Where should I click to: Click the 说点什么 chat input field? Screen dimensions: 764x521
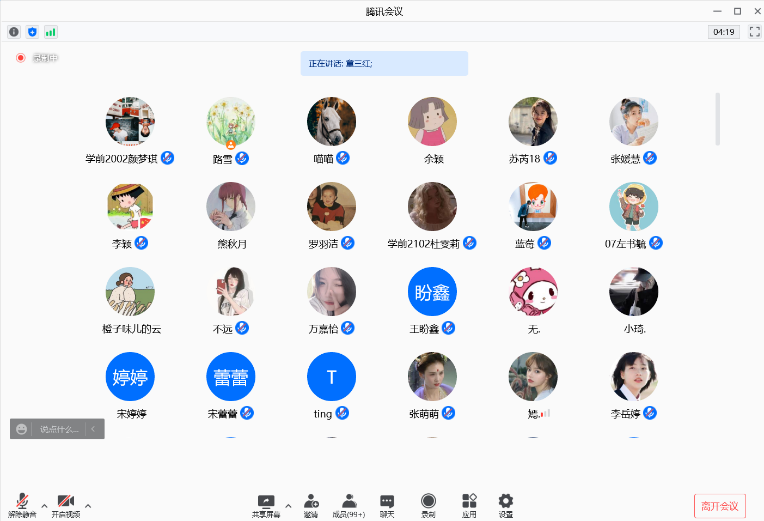point(58,429)
